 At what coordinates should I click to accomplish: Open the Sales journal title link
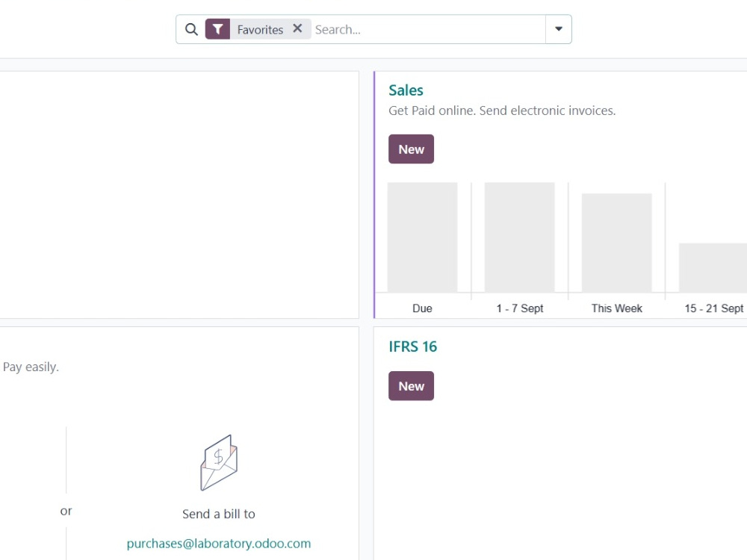406,90
